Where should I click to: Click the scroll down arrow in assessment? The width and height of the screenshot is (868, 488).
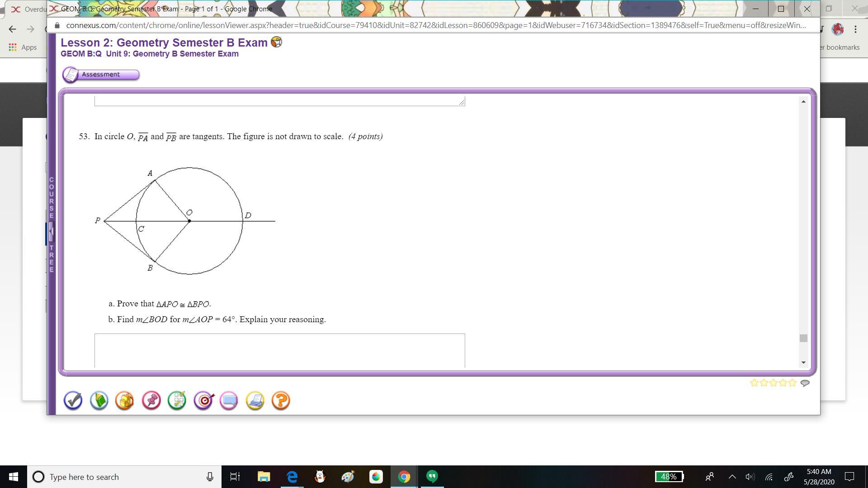pos(803,362)
